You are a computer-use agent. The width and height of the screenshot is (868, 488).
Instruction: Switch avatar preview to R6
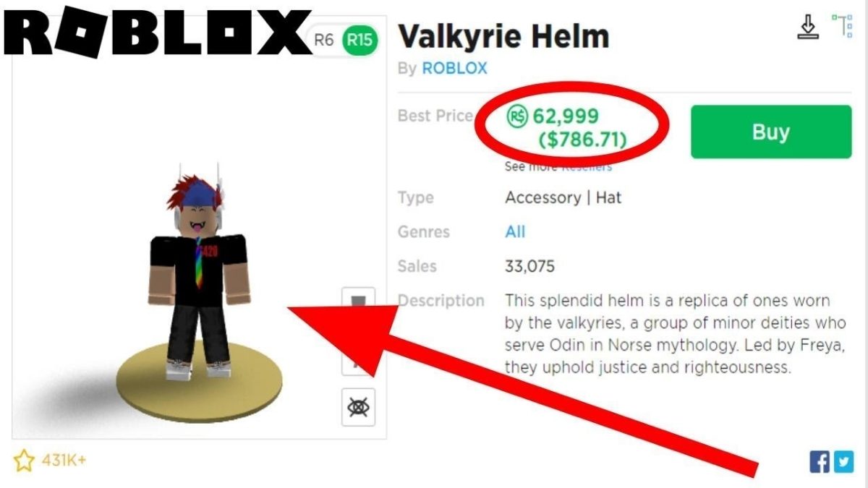tap(324, 40)
